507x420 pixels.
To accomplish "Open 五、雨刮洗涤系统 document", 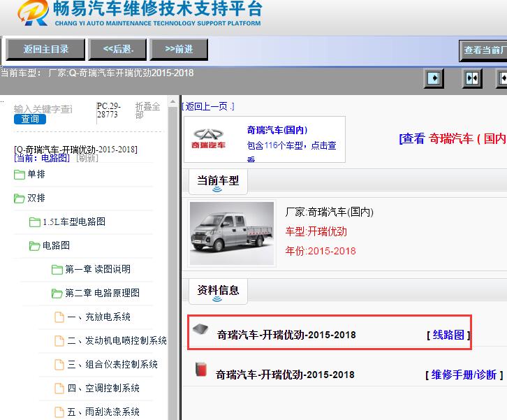I will point(103,412).
